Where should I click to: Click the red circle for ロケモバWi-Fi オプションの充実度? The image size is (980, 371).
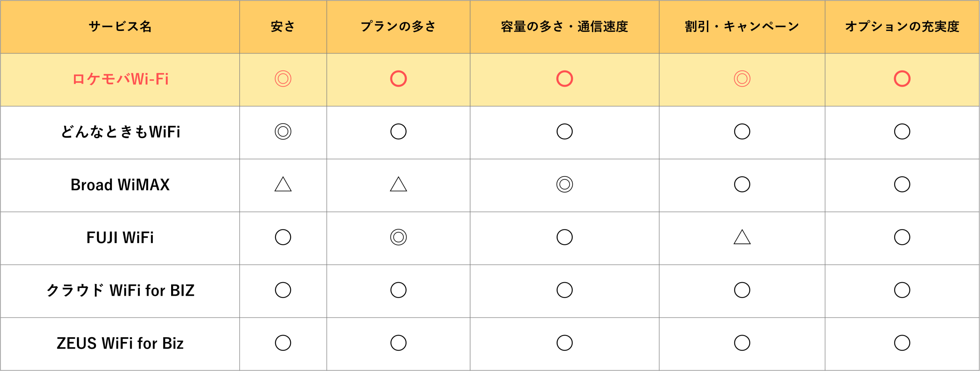click(902, 79)
